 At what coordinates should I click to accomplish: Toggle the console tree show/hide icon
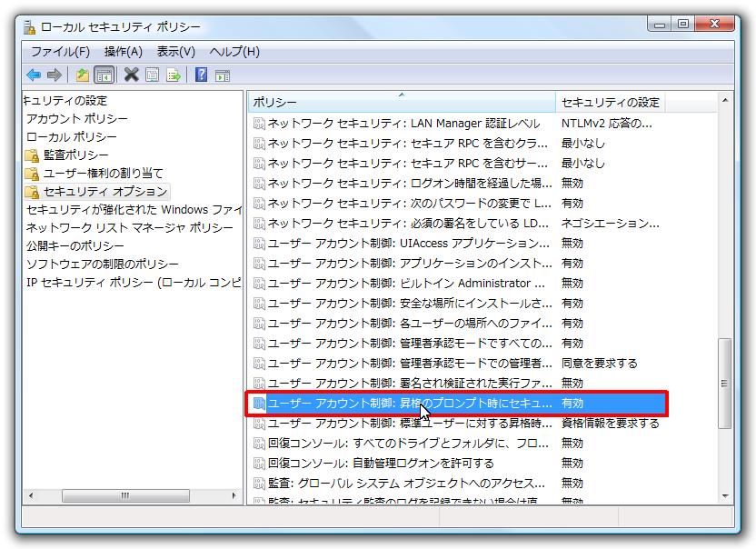(104, 75)
